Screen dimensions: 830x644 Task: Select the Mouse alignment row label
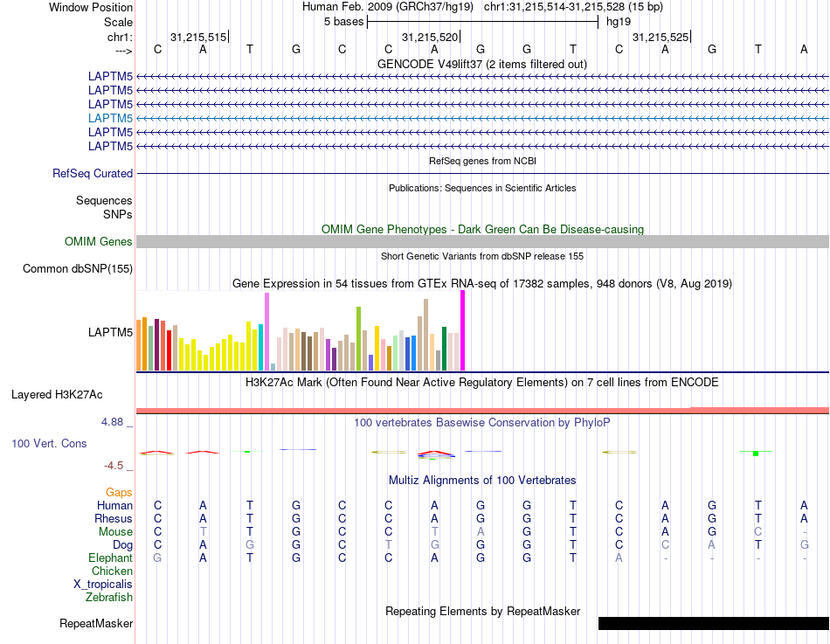click(x=115, y=532)
